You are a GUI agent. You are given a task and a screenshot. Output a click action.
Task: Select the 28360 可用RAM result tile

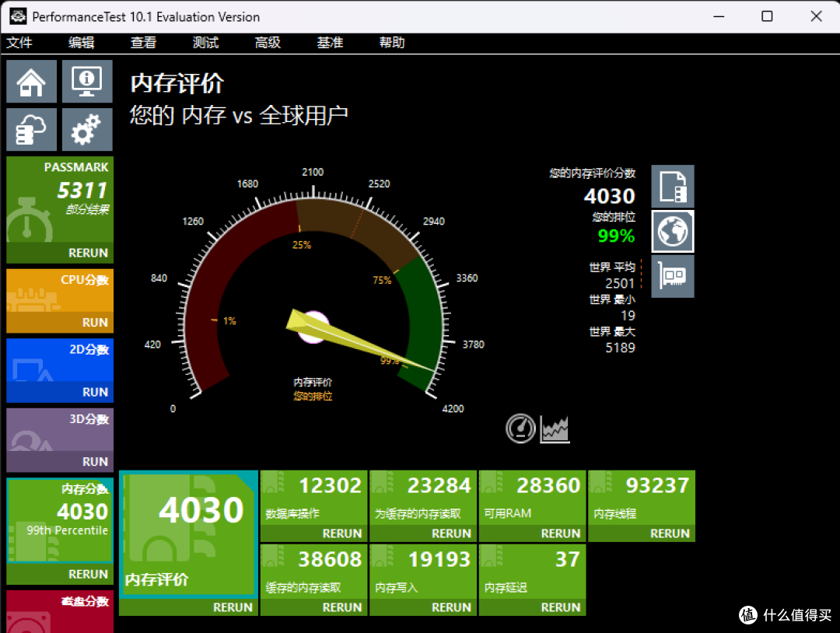pyautogui.click(x=533, y=498)
